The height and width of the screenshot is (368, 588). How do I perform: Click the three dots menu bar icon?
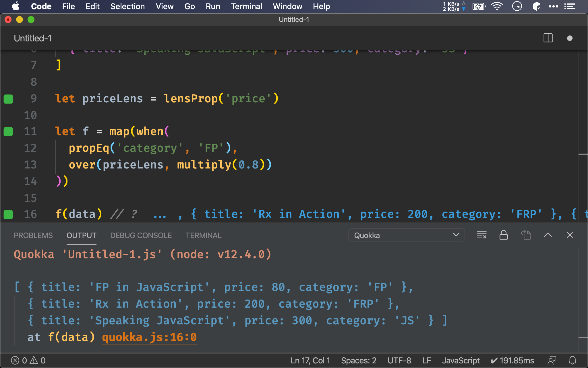[x=553, y=6]
